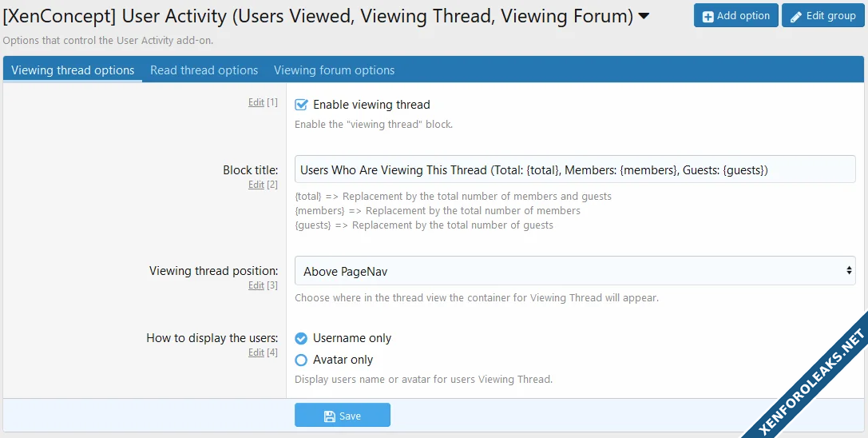The width and height of the screenshot is (868, 438).
Task: Click the Add option button
Action: (735, 16)
